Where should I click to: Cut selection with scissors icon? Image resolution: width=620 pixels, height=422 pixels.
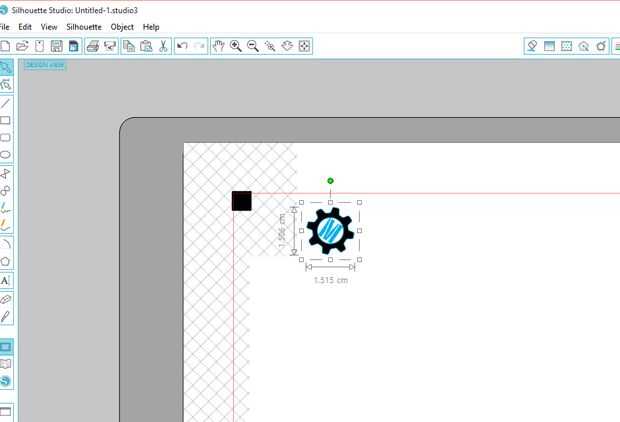click(163, 46)
